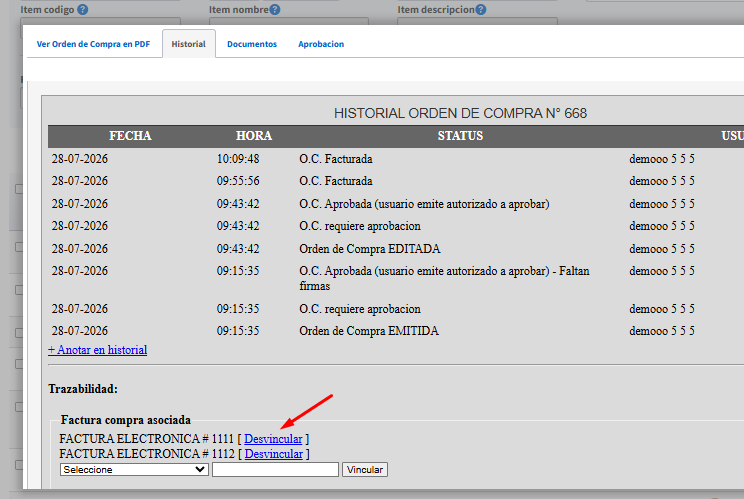Open Ver Orden de Compra en PDF tab
Image resolution: width=744 pixels, height=499 pixels.
[93, 44]
